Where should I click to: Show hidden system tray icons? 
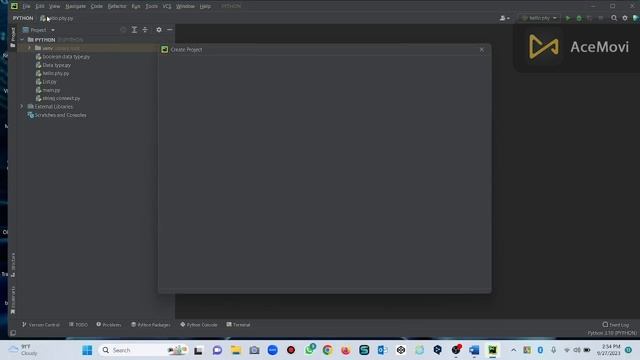click(513, 350)
